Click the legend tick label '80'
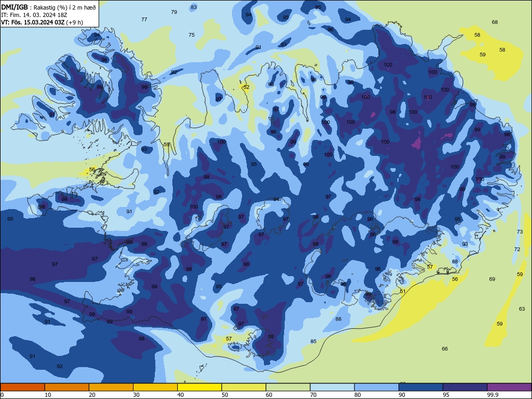The image size is (532, 399). tap(358, 395)
